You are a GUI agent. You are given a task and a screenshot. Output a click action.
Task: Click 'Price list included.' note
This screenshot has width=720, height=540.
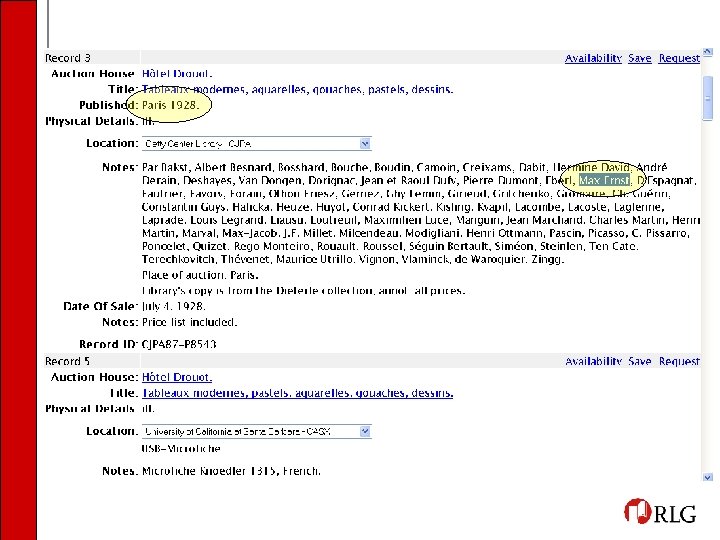(190, 322)
